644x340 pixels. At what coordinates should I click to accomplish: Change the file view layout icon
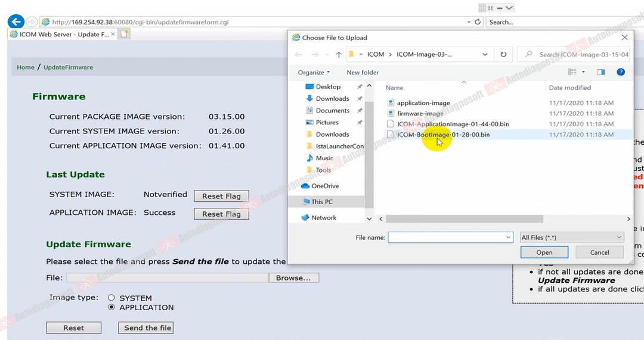tap(572, 72)
